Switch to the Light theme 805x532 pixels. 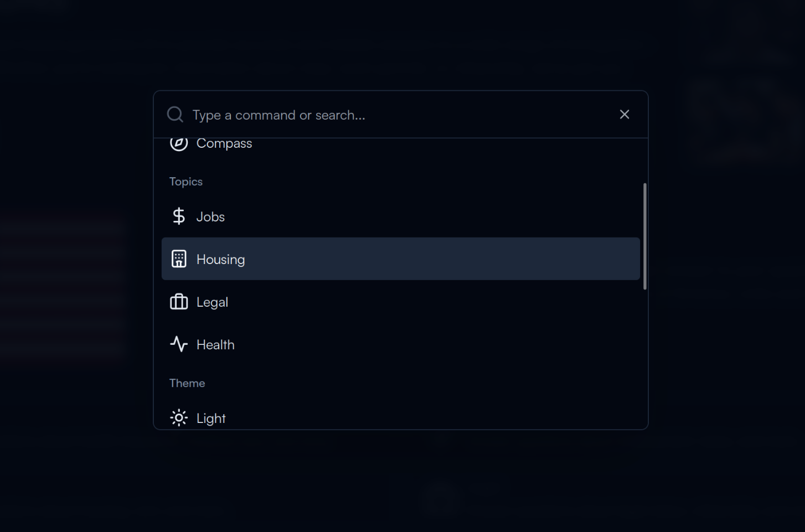tap(401, 418)
